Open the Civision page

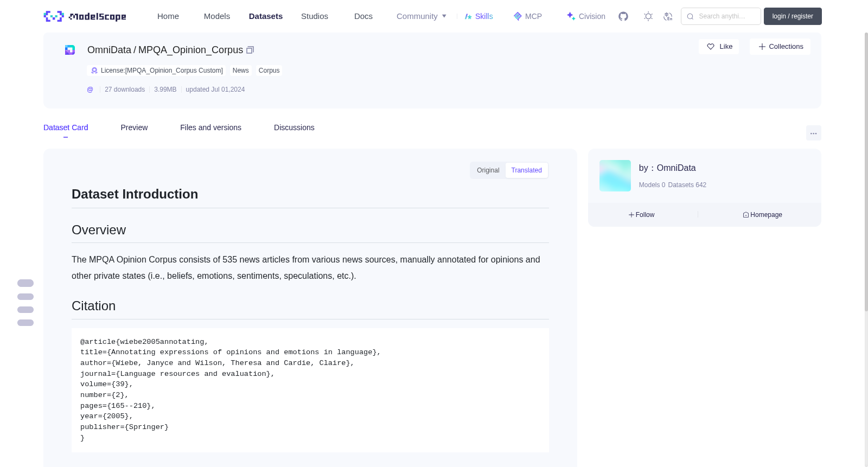[x=586, y=16]
